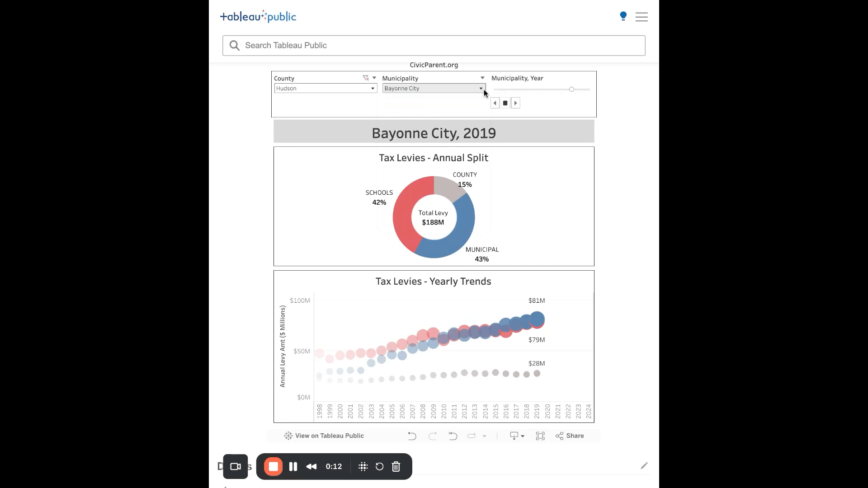Viewport: 868px width, 488px height.
Task: Pause the screen recording
Action: coord(293,466)
